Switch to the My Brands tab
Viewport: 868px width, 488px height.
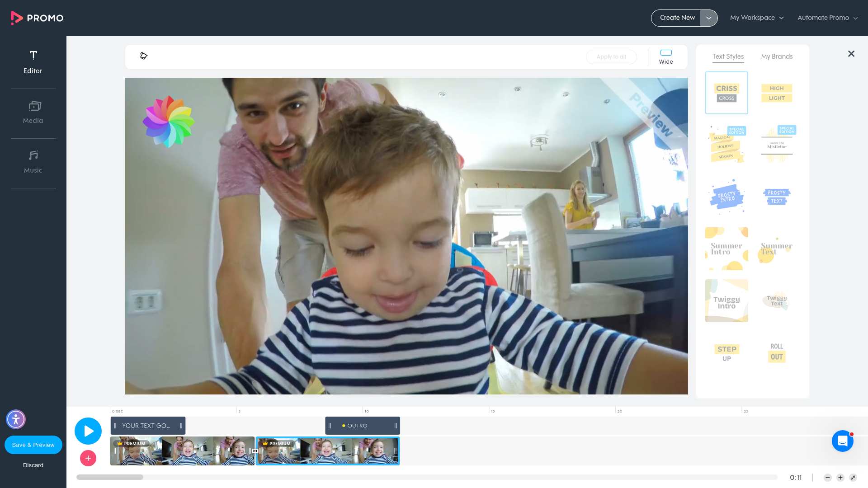click(777, 56)
